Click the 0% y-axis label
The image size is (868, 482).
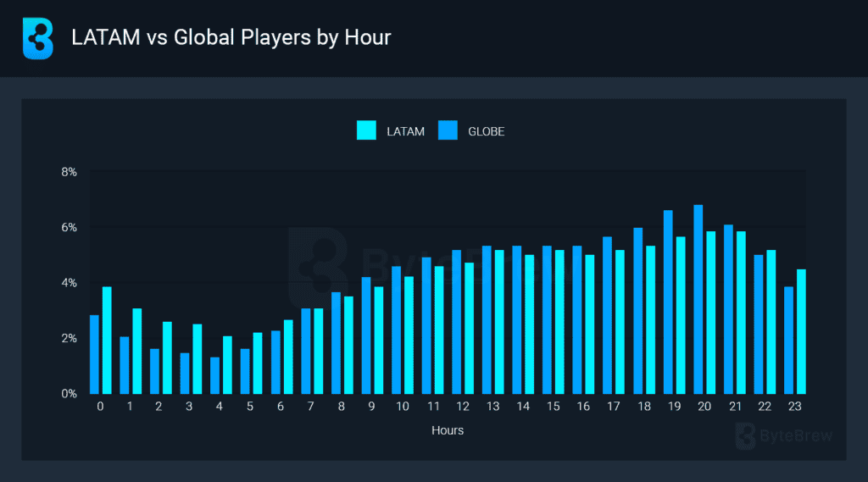coord(69,394)
